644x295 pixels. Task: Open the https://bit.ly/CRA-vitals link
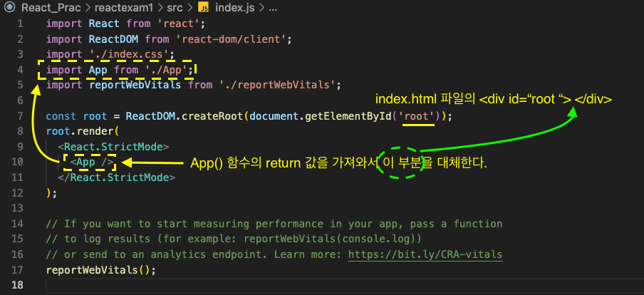(x=425, y=254)
